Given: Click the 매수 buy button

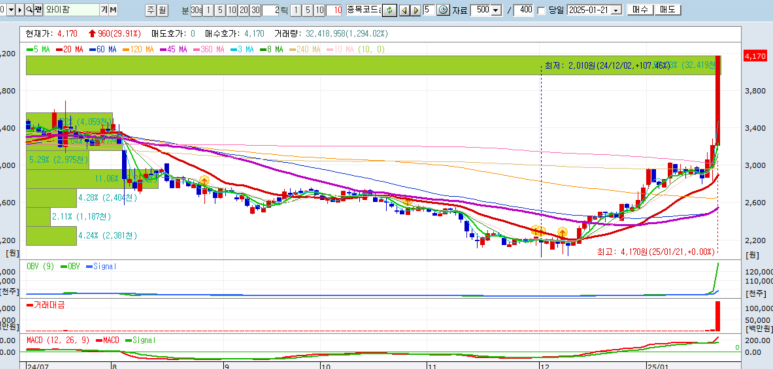Looking at the screenshot, I should tap(640, 9).
